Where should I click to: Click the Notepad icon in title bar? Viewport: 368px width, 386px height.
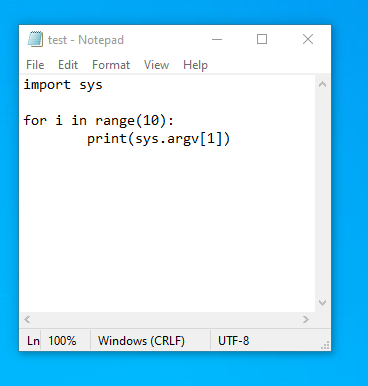pyautogui.click(x=35, y=39)
